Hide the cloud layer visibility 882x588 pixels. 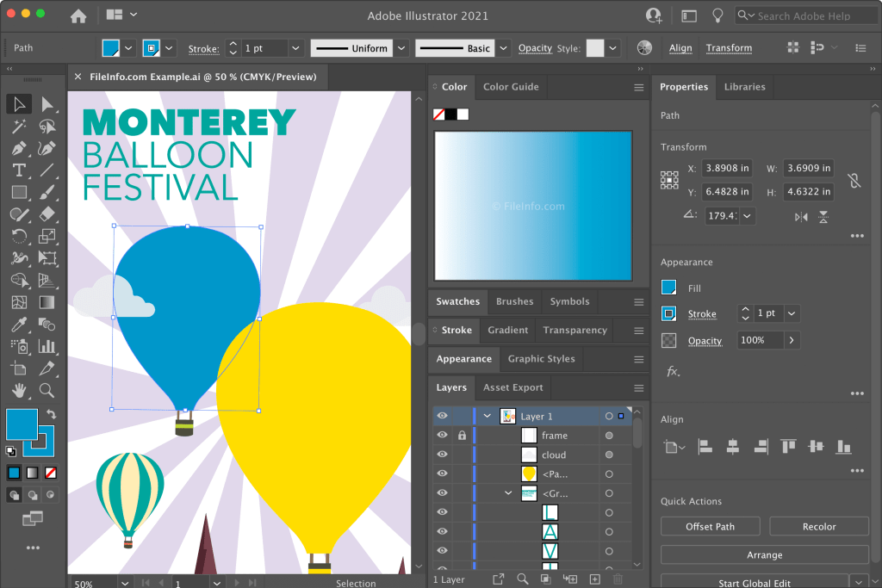[x=442, y=455]
